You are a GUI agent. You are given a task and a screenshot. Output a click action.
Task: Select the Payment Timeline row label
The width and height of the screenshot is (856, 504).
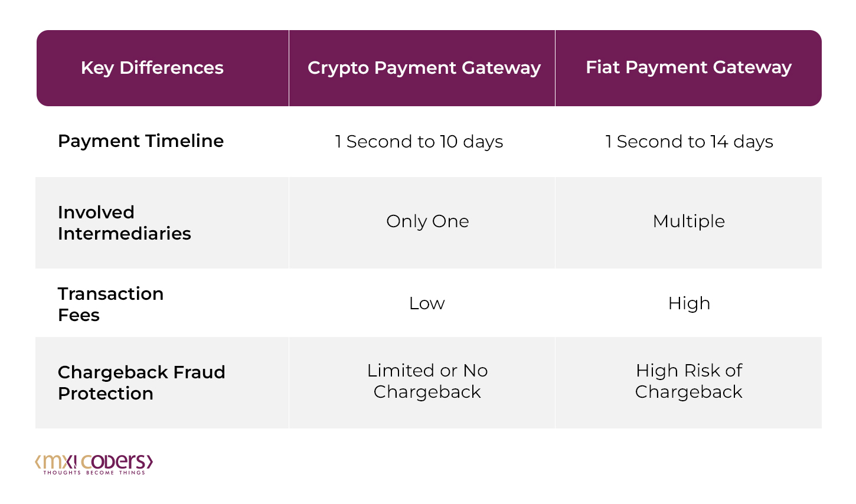pyautogui.click(x=141, y=141)
